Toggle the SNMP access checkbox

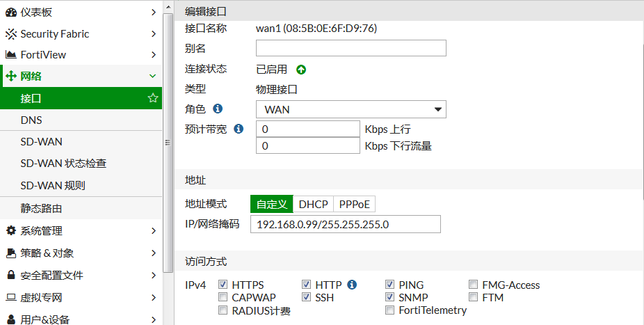click(x=390, y=297)
